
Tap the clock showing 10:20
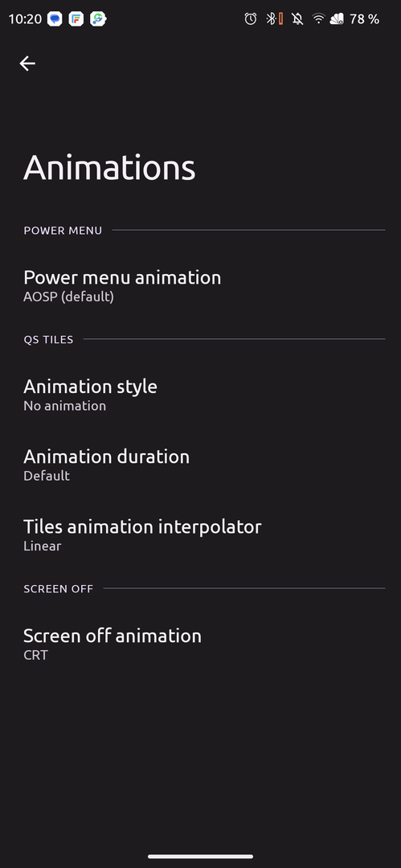(x=25, y=19)
